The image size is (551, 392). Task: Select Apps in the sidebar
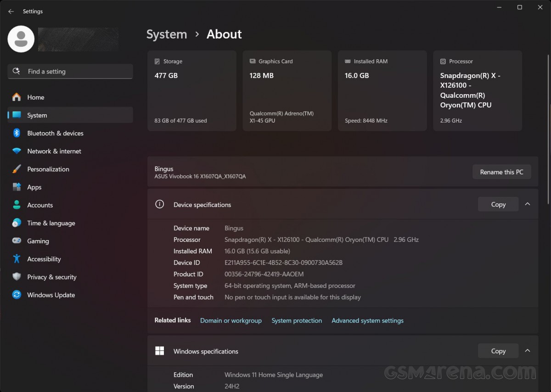click(34, 187)
